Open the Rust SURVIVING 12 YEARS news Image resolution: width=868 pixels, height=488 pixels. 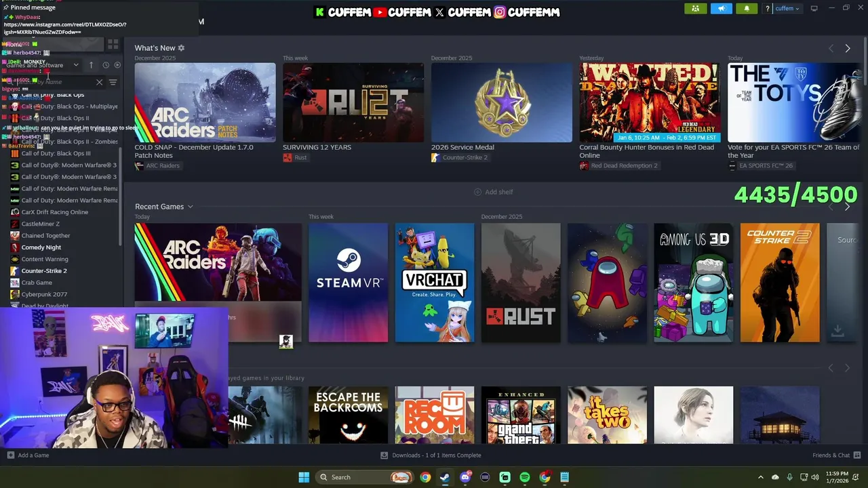click(353, 102)
